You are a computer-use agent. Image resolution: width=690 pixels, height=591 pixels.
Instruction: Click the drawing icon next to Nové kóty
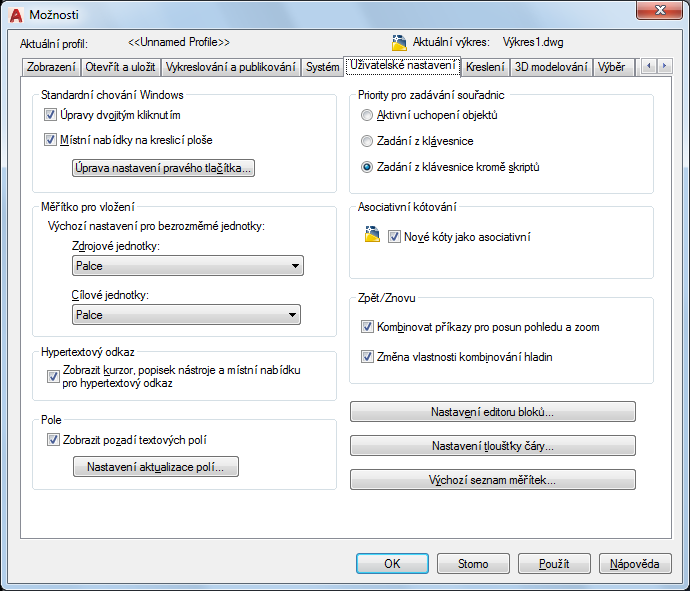[372, 235]
